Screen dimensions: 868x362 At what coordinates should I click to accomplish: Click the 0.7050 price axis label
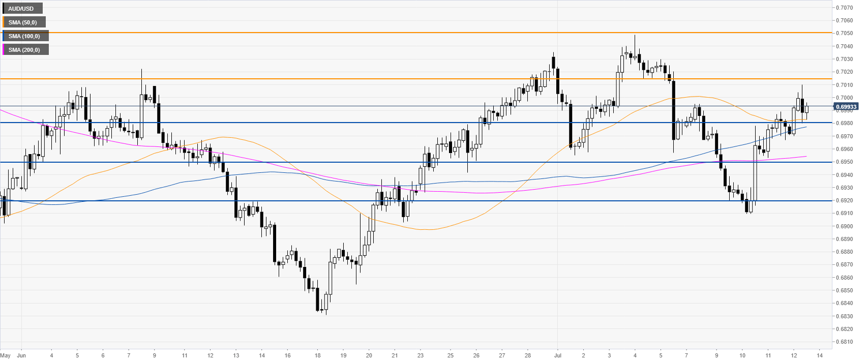click(x=846, y=33)
